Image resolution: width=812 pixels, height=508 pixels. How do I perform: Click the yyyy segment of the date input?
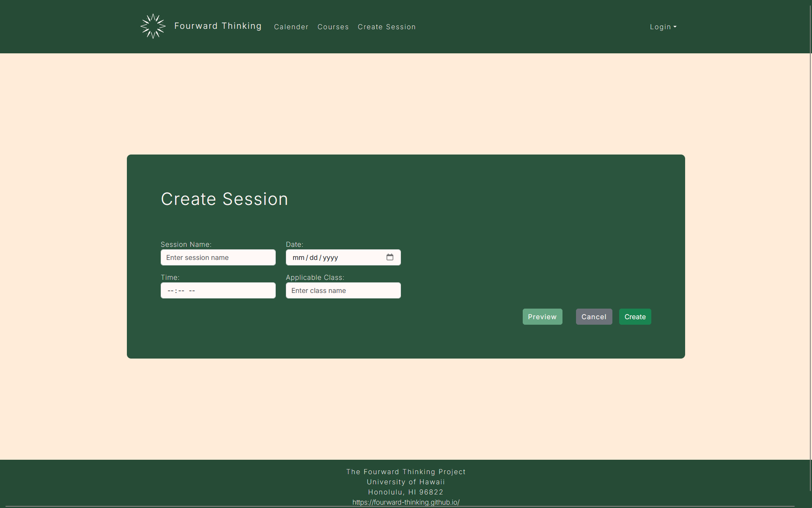coord(330,257)
